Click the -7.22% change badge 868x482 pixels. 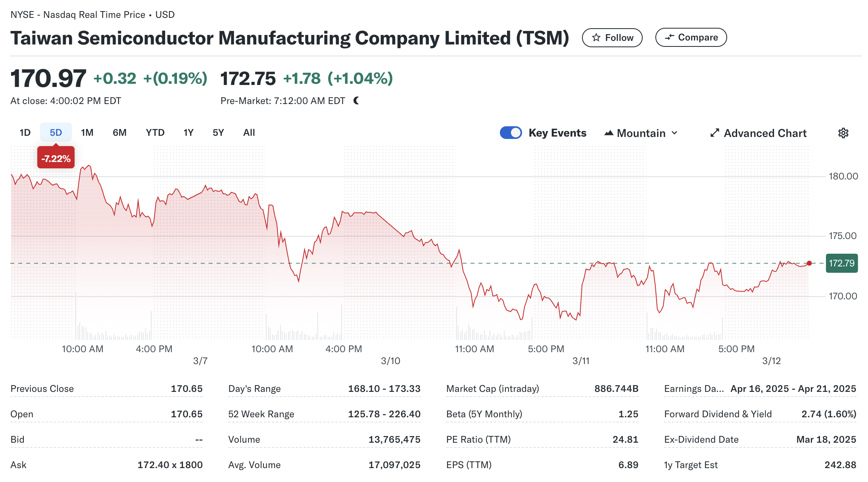point(56,159)
